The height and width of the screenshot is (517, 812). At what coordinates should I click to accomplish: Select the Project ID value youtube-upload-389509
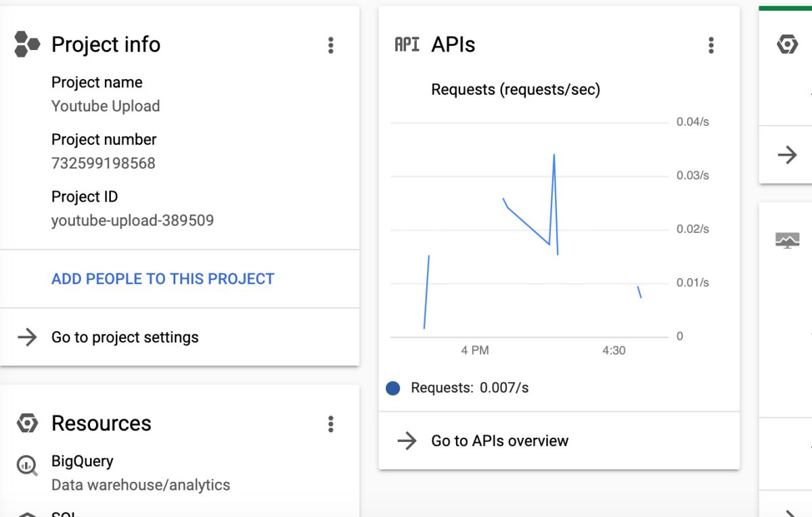[133, 221]
